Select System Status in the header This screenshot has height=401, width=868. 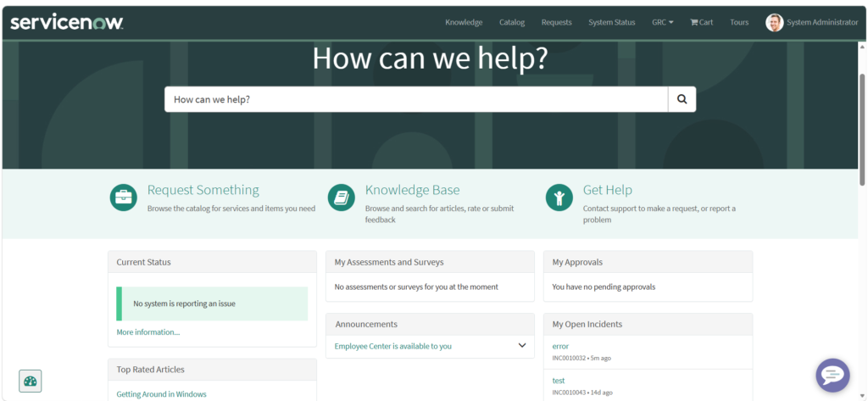pos(611,22)
